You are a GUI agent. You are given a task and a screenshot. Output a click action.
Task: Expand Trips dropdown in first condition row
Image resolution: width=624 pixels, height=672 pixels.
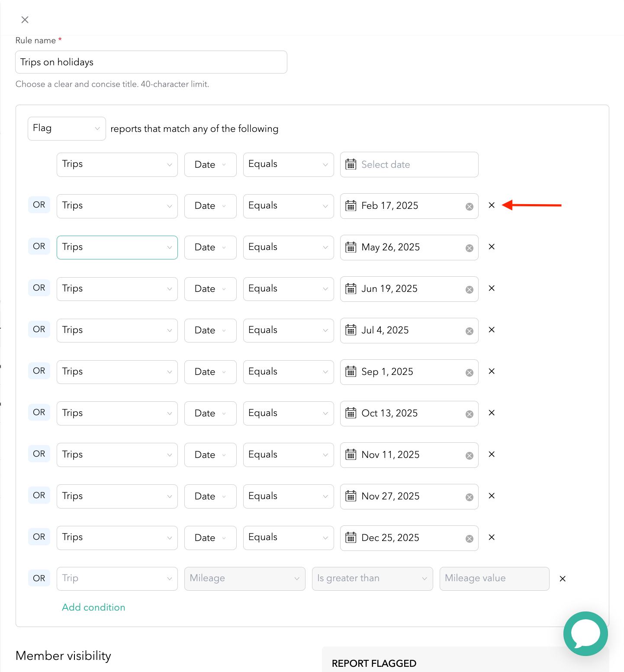click(117, 165)
